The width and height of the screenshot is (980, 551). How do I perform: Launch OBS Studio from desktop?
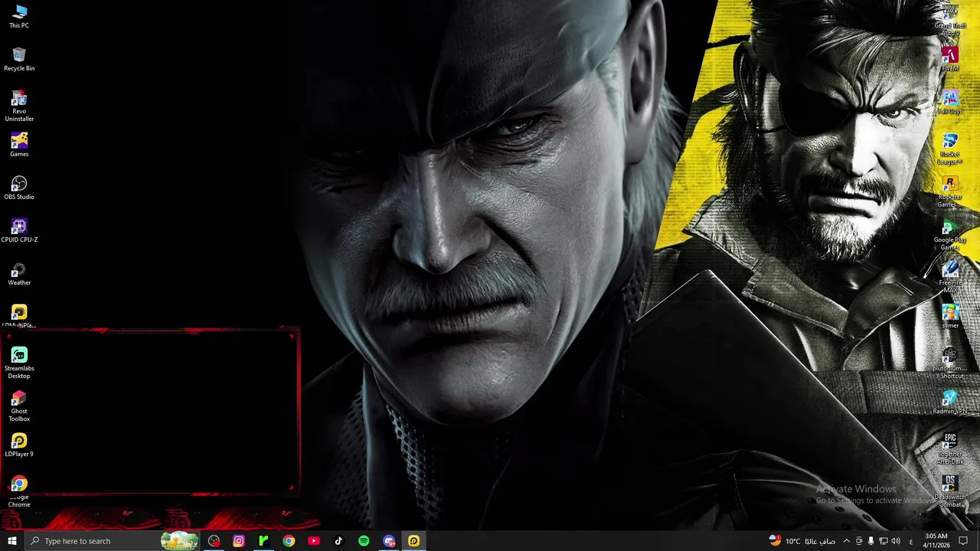click(x=19, y=188)
